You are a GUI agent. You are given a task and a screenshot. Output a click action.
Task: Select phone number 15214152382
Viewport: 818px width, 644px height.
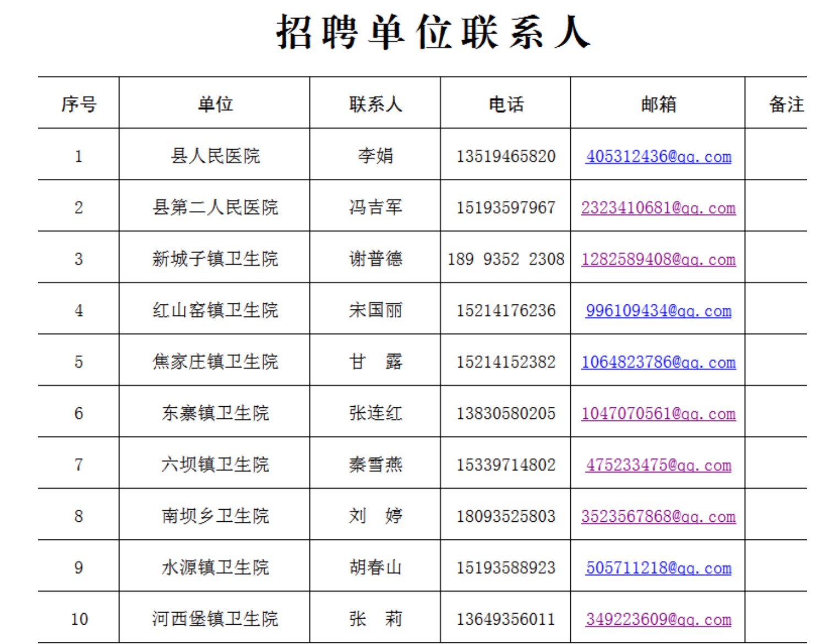[506, 362]
